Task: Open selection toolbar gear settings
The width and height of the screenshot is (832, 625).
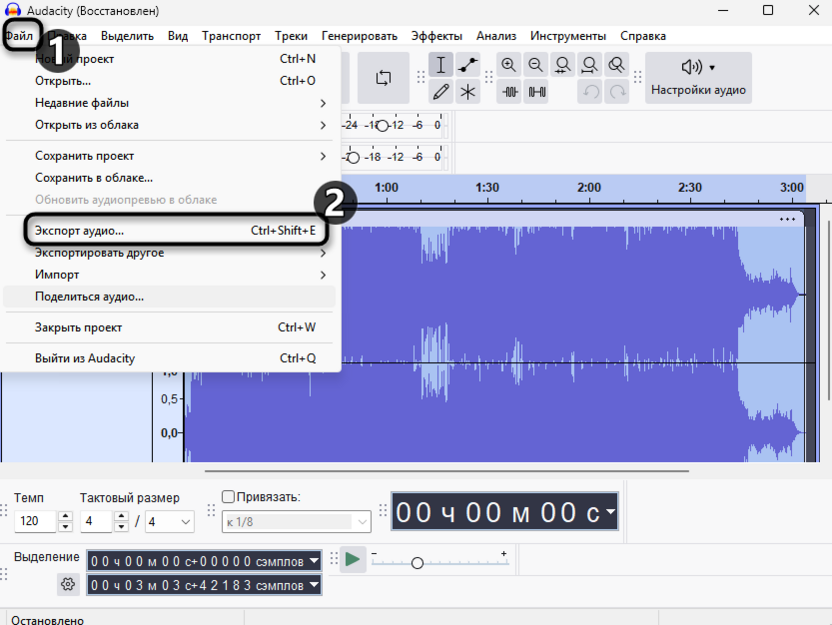Action: pyautogui.click(x=68, y=584)
